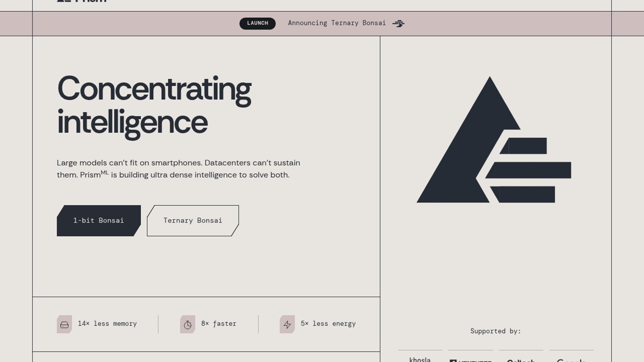
Task: Click the Caltech logo under 'Supported by'
Action: 521,360
